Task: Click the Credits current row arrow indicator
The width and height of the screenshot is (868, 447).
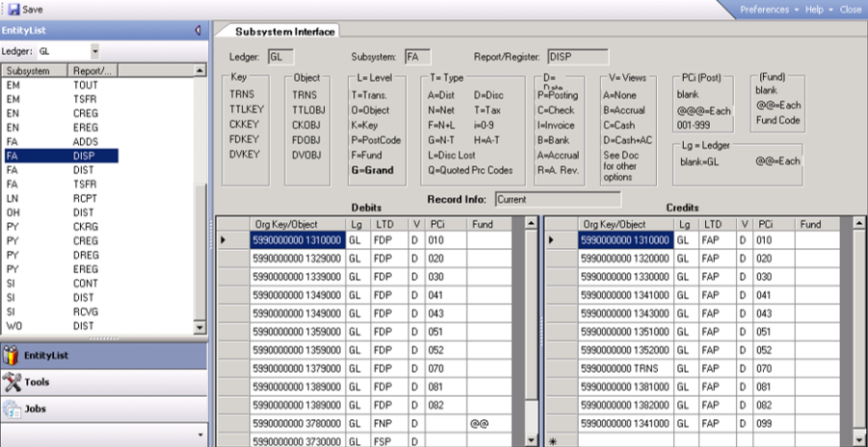Action: coord(553,239)
